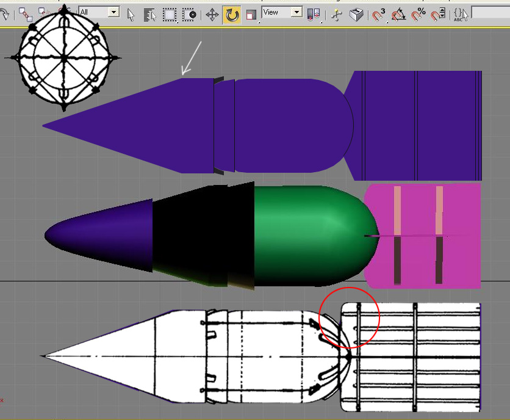
Task: Click the Unlink Selection tool
Action: (x=43, y=13)
